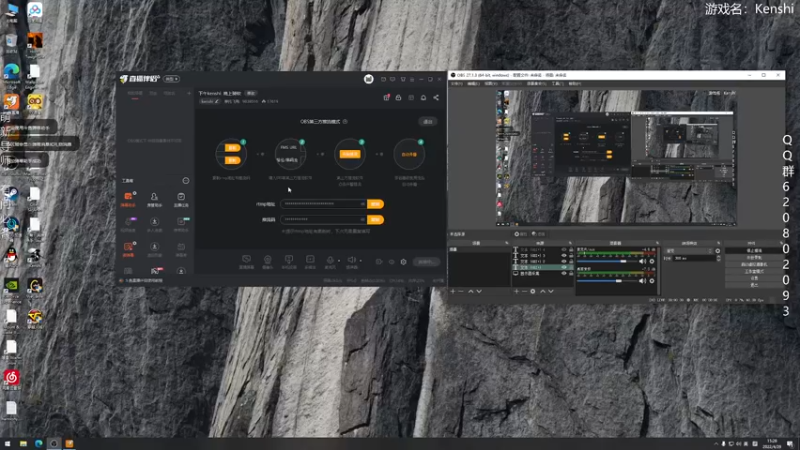The image size is (800, 450).
Task: Open speaker options arrow in companion bottom bar
Action: point(361,261)
